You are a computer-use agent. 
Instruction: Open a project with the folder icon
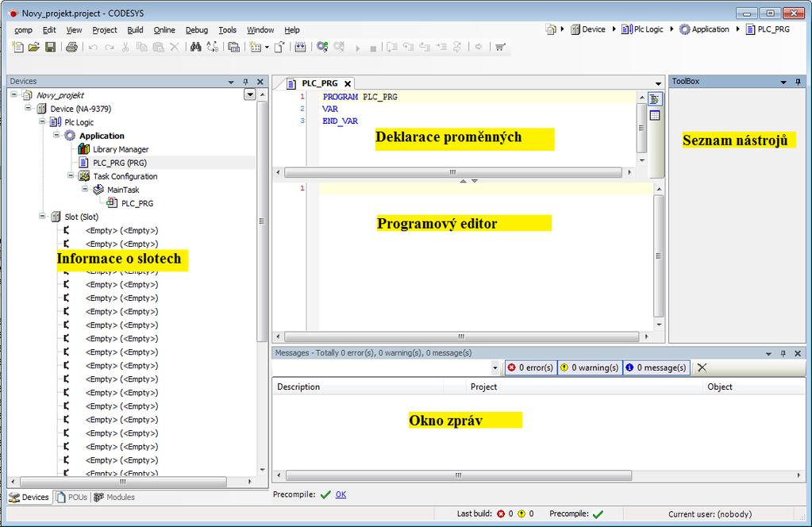pos(33,47)
